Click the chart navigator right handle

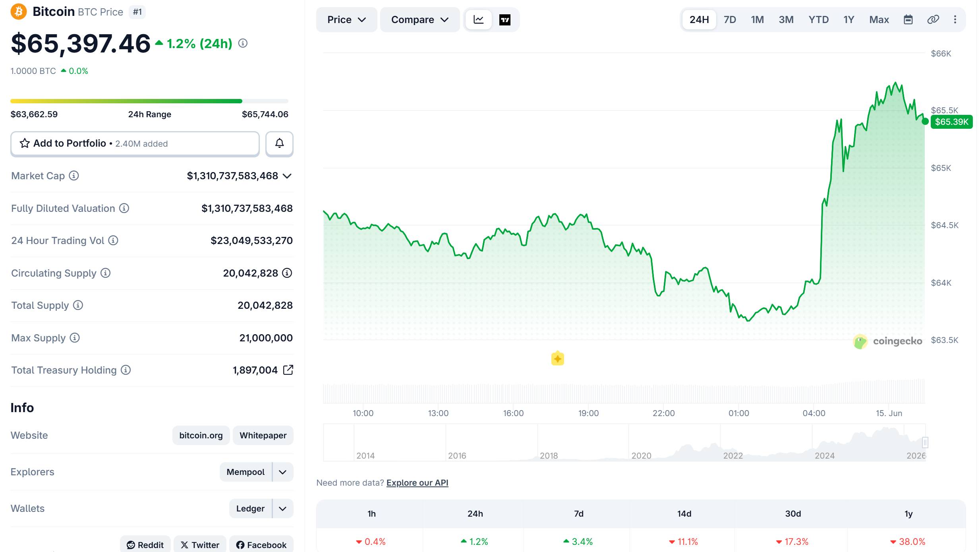click(x=925, y=442)
